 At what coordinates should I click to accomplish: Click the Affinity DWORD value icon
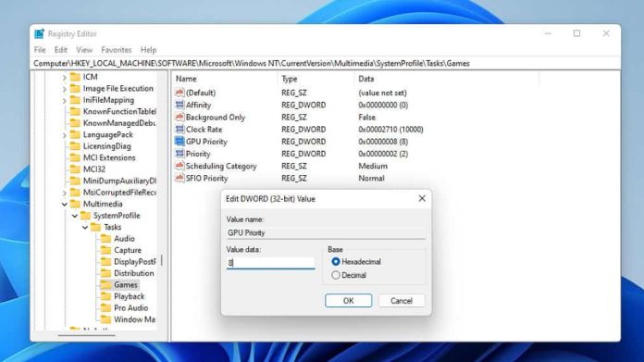(x=180, y=105)
